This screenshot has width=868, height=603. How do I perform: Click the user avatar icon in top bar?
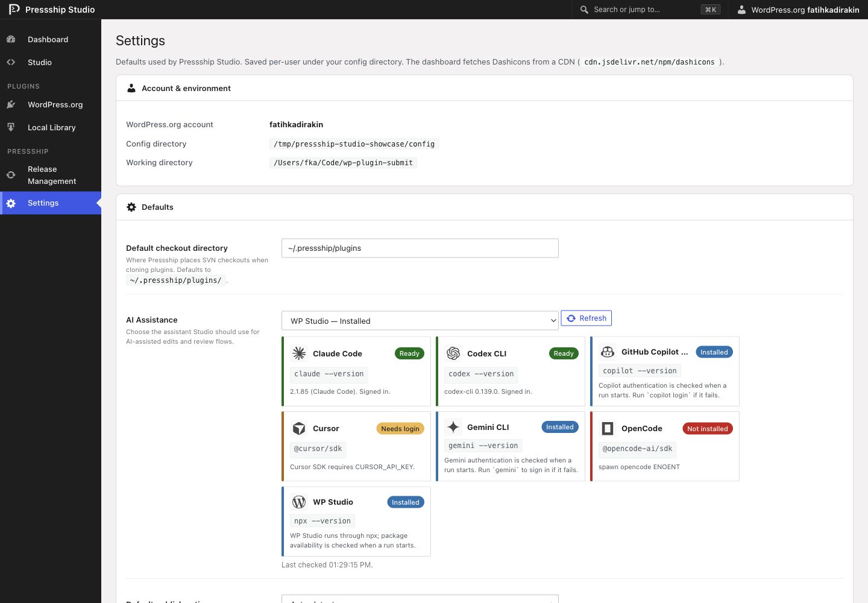click(x=741, y=10)
